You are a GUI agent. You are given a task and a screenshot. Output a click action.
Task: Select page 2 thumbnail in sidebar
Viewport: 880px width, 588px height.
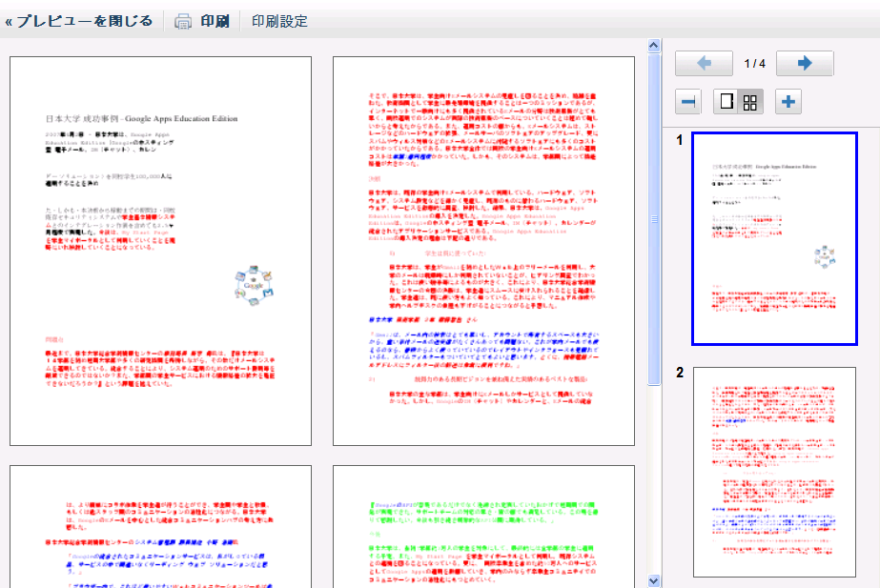coord(774,472)
